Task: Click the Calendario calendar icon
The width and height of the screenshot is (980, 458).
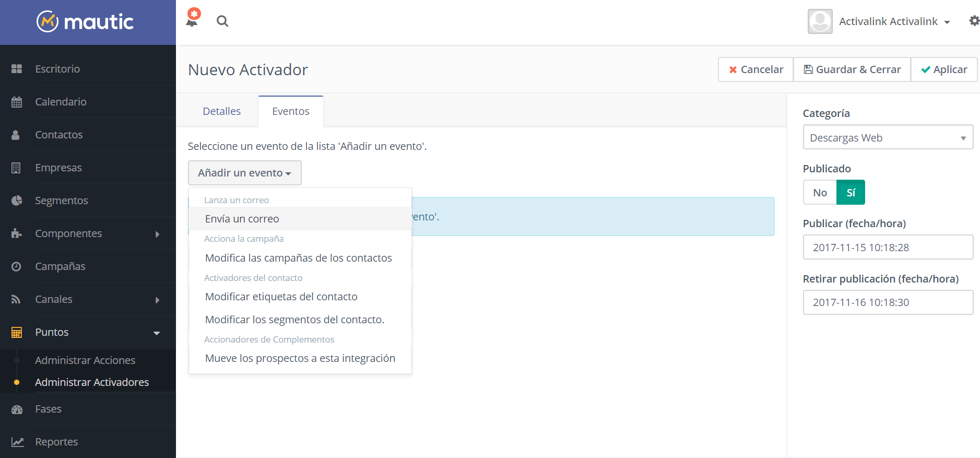Action: pos(17,102)
